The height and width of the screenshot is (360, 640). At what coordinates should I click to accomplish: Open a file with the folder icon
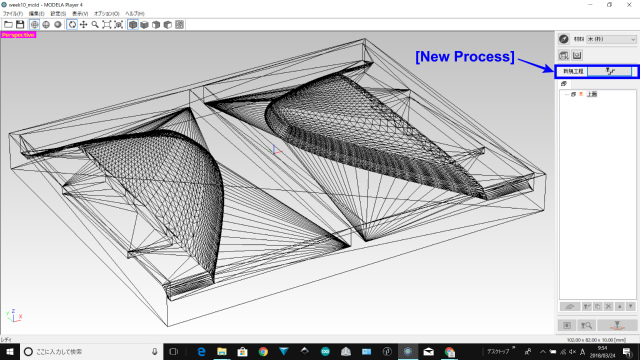pyautogui.click(x=8, y=25)
